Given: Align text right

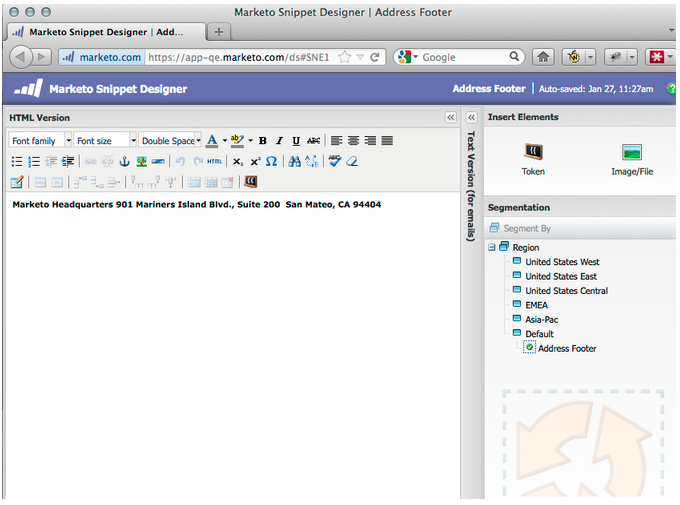Looking at the screenshot, I should click(370, 141).
